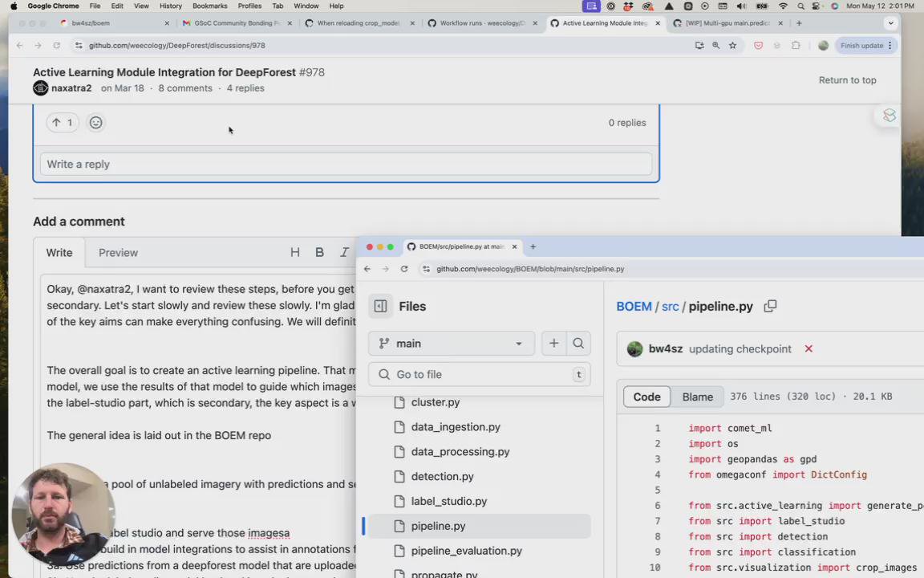924x578 pixels.
Task: Select Write tab in comment box
Action: point(59,252)
